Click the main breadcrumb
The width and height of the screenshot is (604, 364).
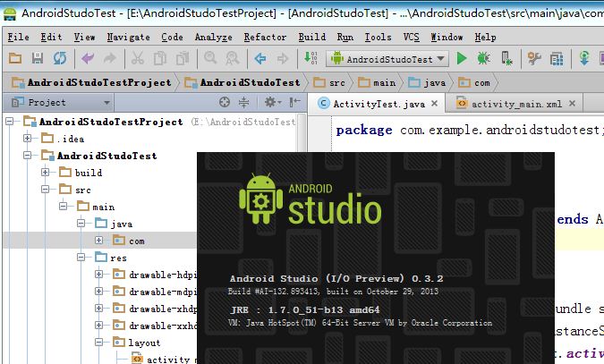point(377,82)
